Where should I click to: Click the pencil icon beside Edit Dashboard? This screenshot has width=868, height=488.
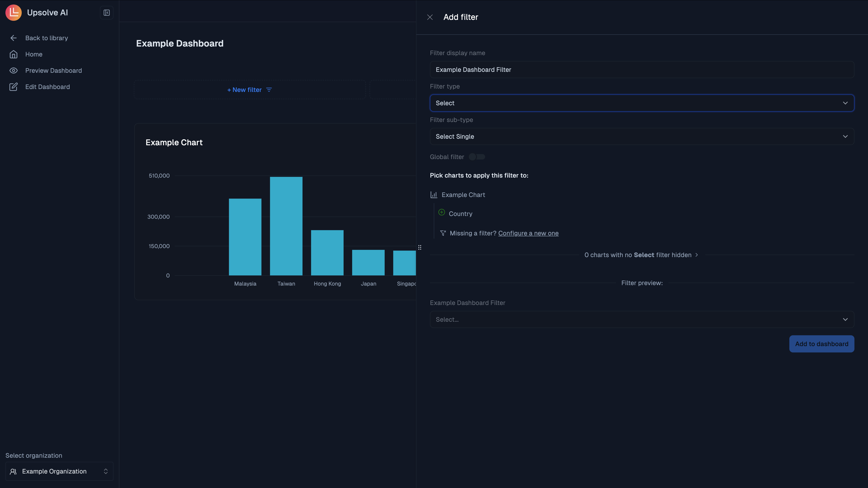(x=14, y=87)
